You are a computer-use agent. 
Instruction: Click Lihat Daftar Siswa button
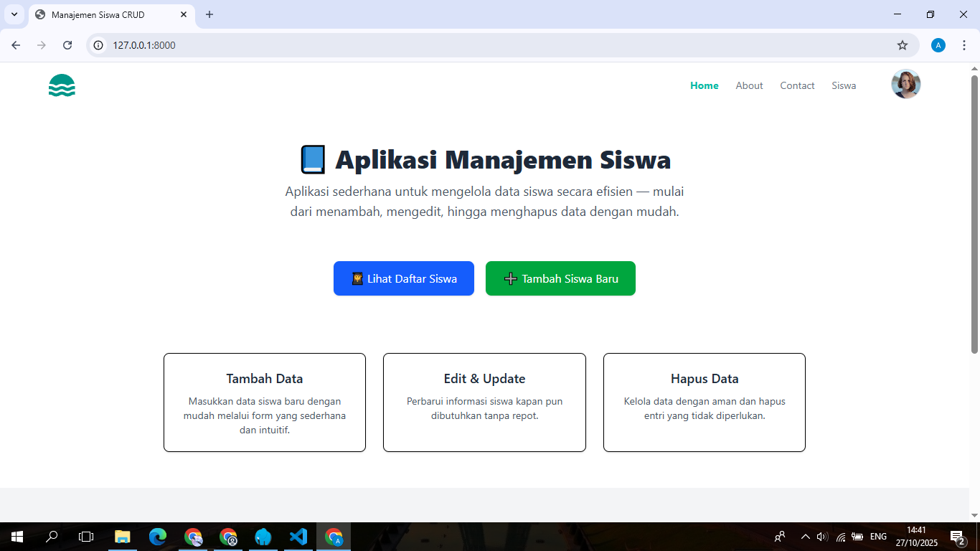click(403, 278)
